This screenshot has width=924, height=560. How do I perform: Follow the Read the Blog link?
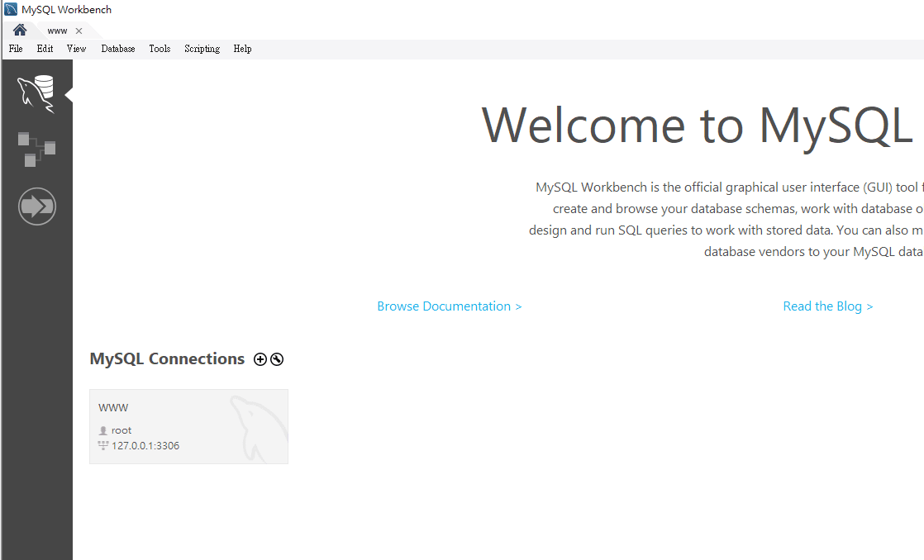click(x=828, y=306)
